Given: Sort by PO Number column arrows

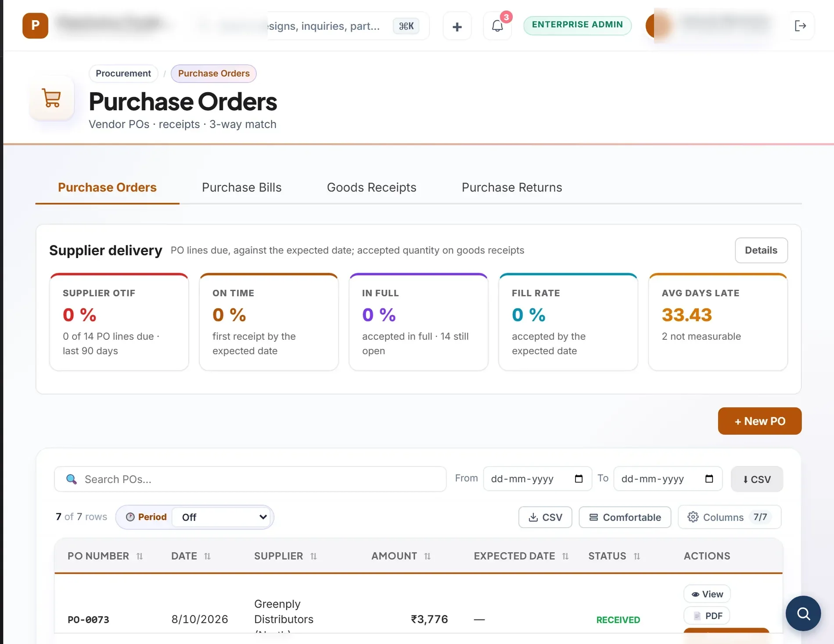Looking at the screenshot, I should pos(140,556).
